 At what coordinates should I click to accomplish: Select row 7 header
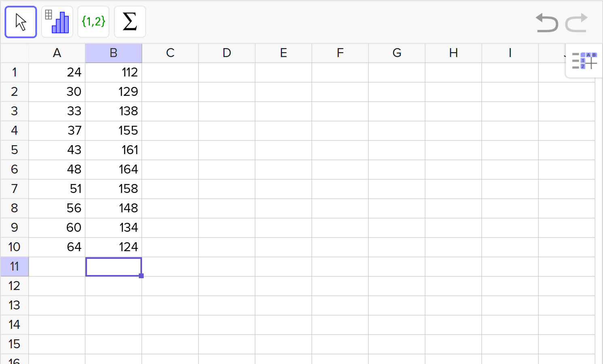pyautogui.click(x=15, y=189)
